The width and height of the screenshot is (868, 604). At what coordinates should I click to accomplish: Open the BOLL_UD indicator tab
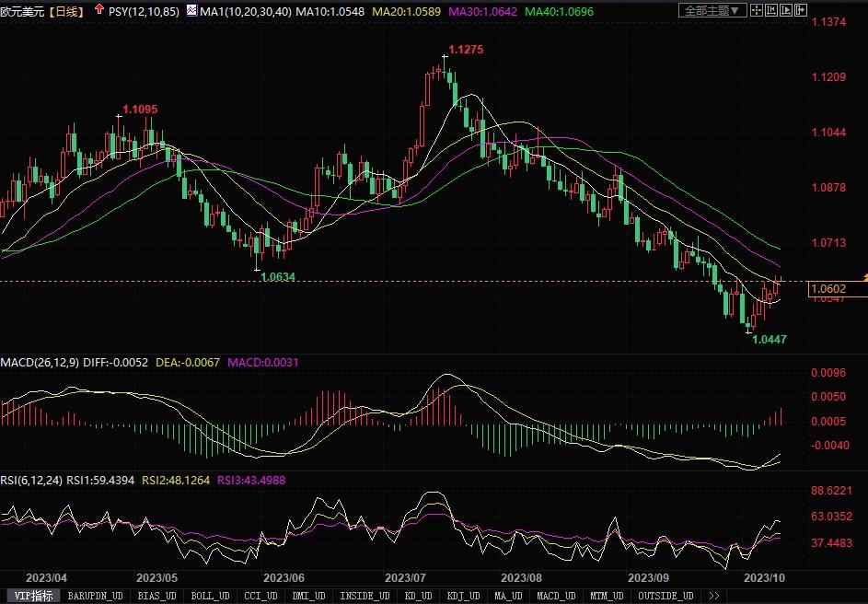(211, 596)
